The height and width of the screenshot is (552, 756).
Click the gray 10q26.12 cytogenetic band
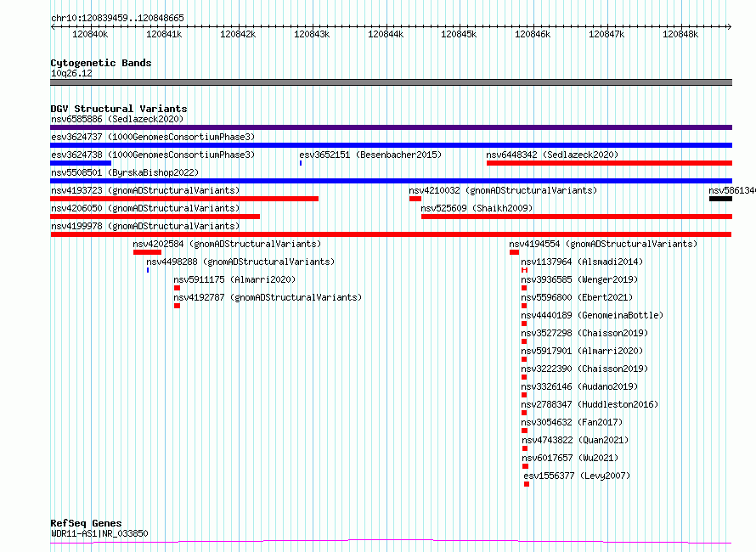tap(391, 82)
